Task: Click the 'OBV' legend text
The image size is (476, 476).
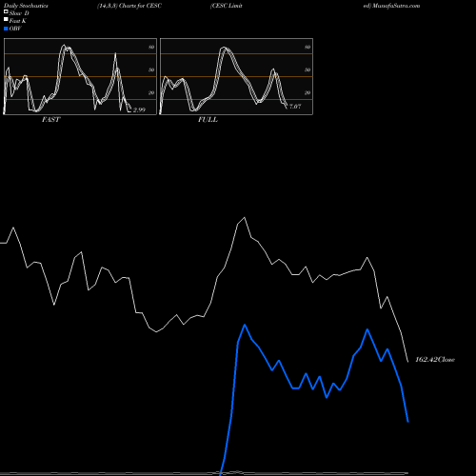Action: point(15,29)
